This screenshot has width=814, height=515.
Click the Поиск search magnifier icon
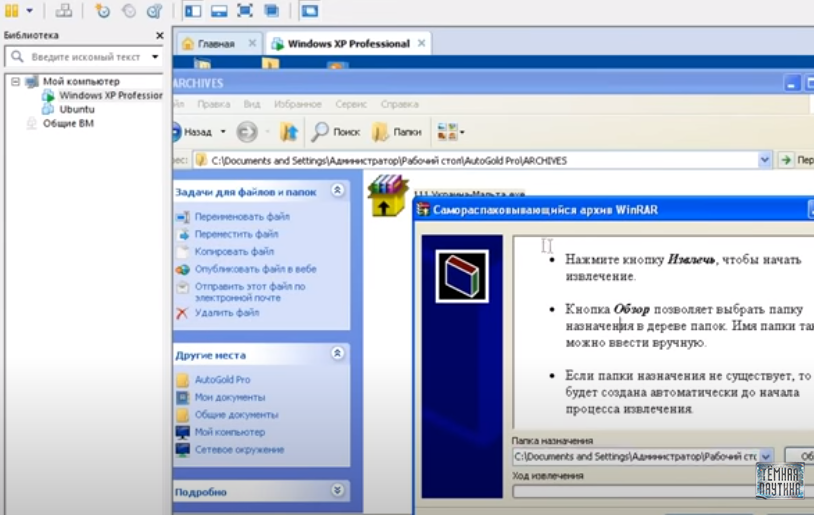(320, 132)
